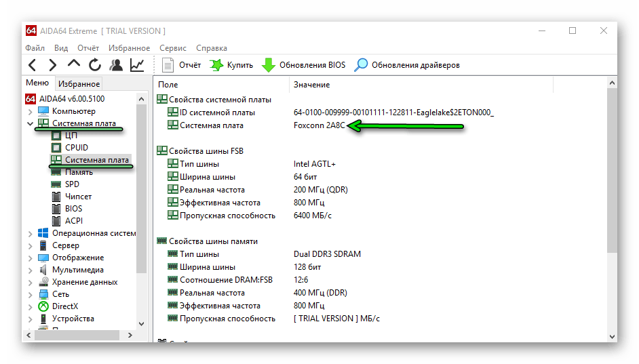Expand the Устройства tree node
639x364 pixels.
coord(30,319)
